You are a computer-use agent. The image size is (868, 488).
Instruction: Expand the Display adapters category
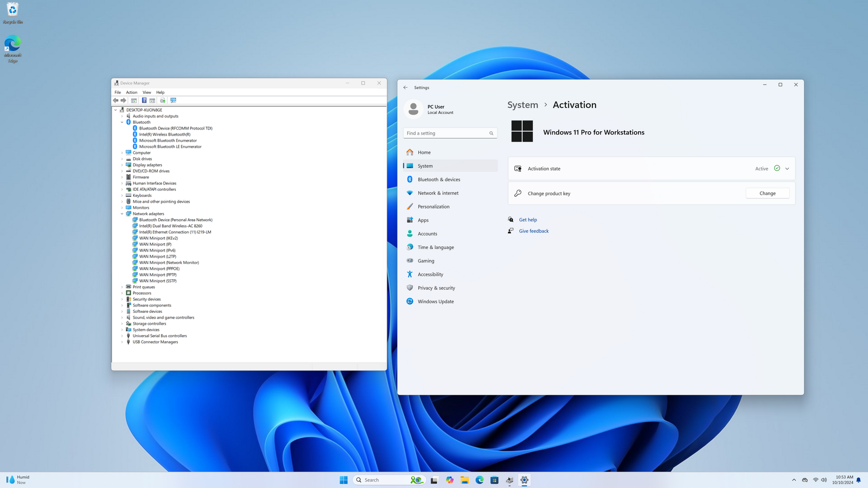122,165
